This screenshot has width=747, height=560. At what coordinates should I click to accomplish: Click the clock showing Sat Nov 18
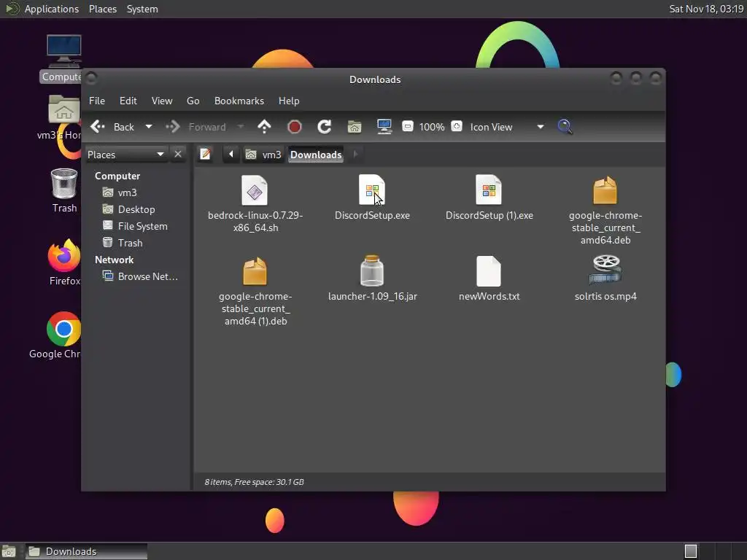[706, 9]
